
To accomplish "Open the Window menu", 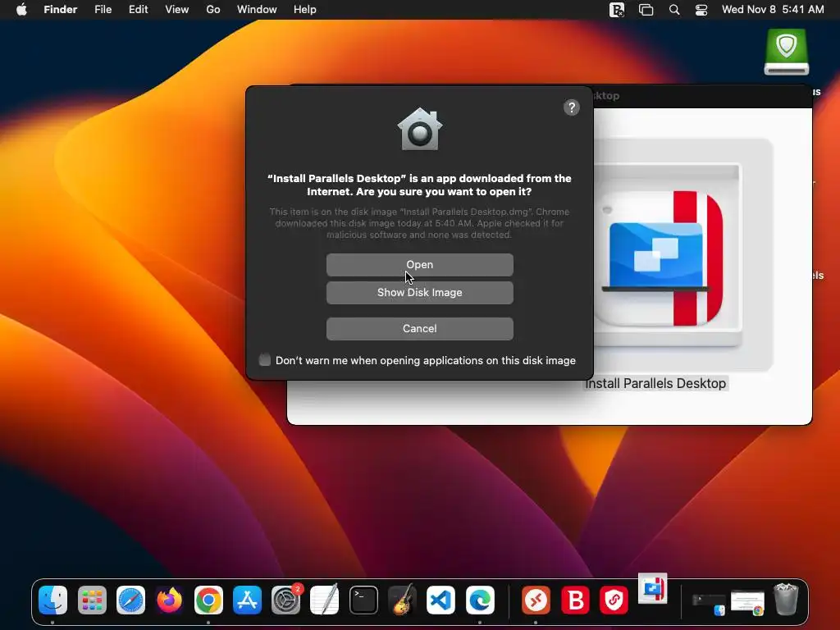I will tap(257, 10).
